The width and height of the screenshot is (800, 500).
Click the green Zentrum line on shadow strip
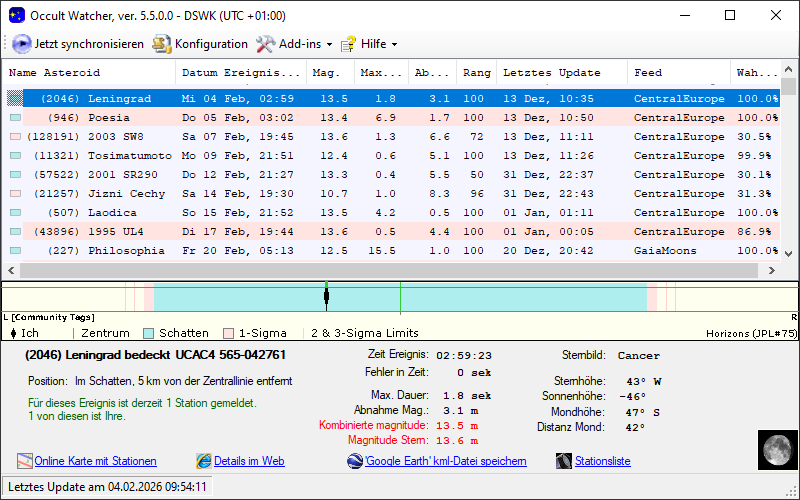tap(401, 297)
